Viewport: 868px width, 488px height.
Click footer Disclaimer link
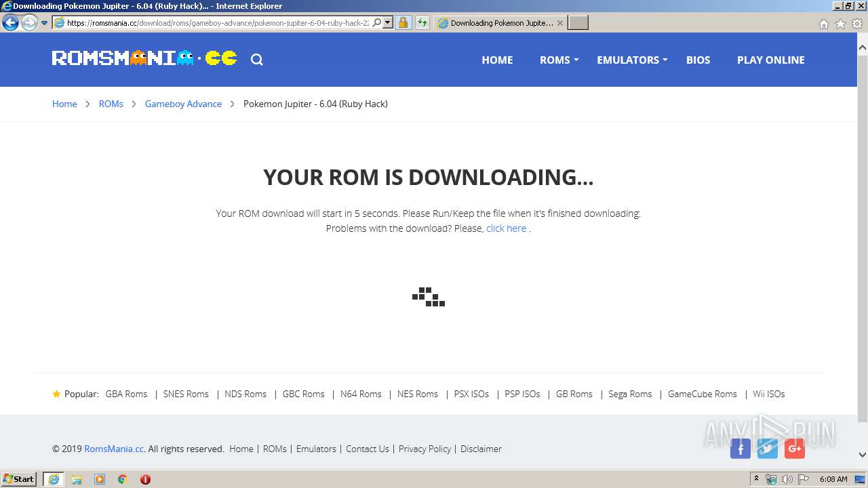[481, 449]
